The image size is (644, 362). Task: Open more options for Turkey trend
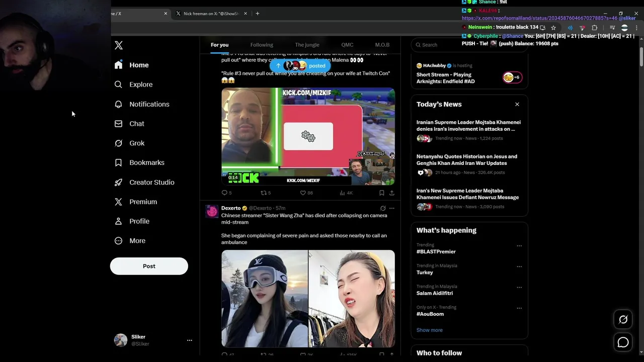point(519,266)
